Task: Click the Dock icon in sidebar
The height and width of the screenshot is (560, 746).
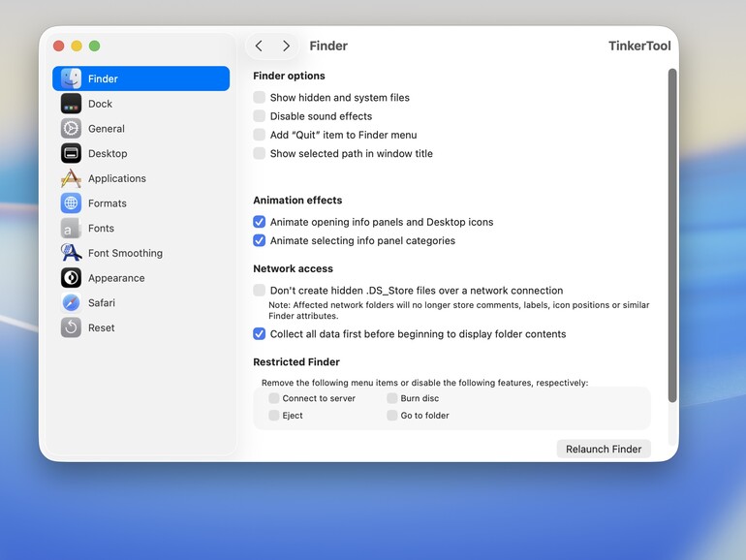Action: (x=71, y=104)
